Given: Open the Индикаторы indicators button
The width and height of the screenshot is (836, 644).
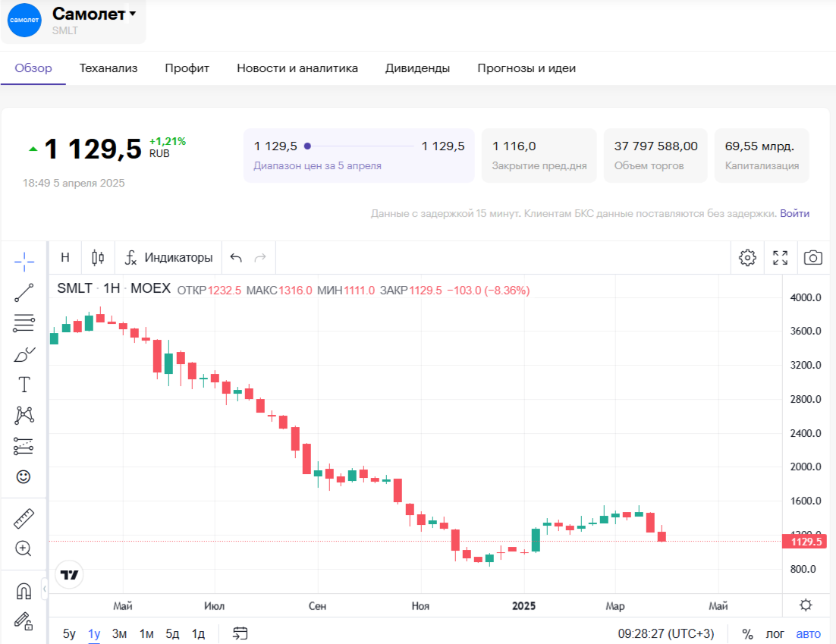Looking at the screenshot, I should (169, 258).
